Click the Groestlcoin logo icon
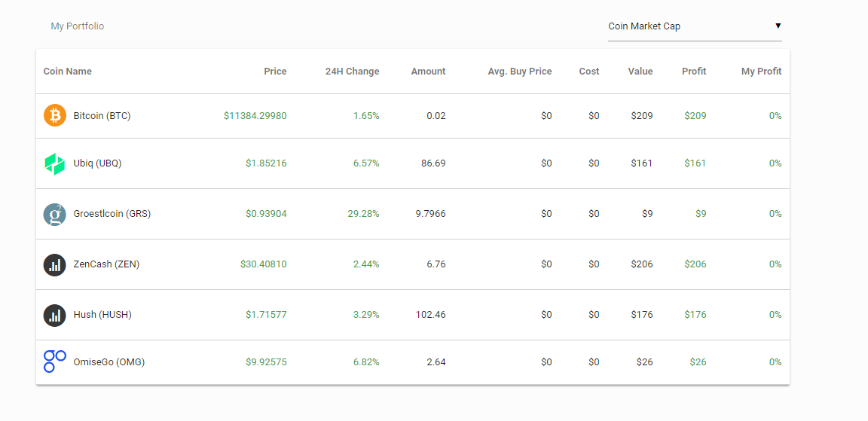This screenshot has width=868, height=421. pos(55,214)
